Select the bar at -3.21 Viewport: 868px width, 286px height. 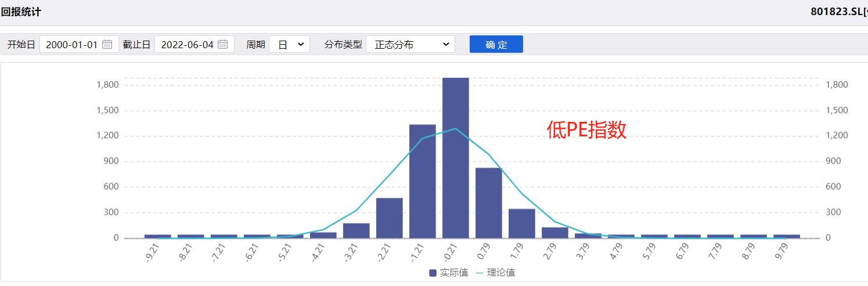click(356, 230)
